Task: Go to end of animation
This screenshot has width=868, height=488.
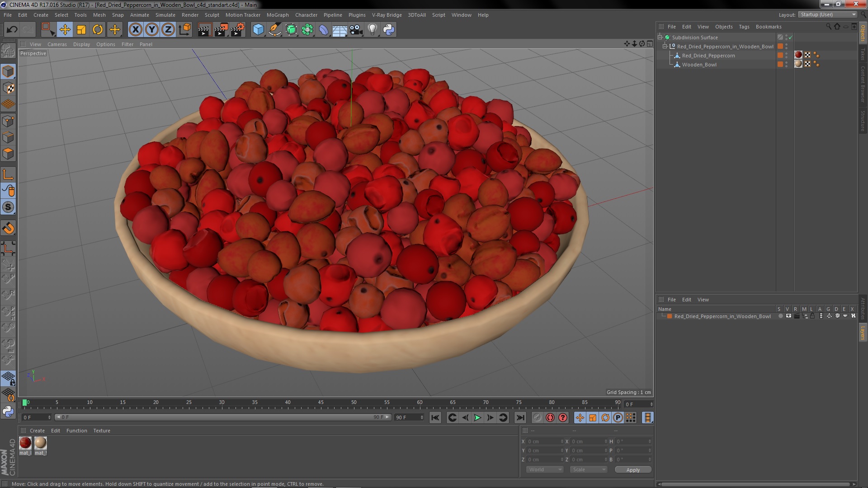Action: pyautogui.click(x=520, y=418)
